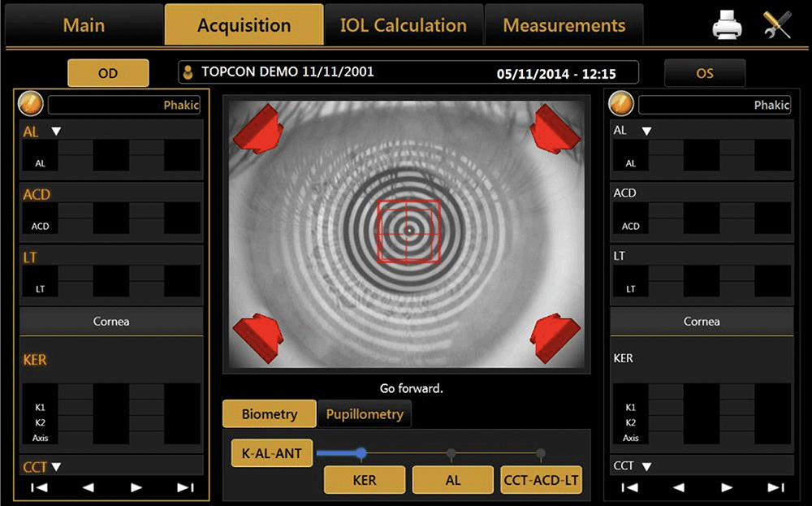Switch to Pupillometry mode
Viewport: 812px width, 506px height.
365,414
